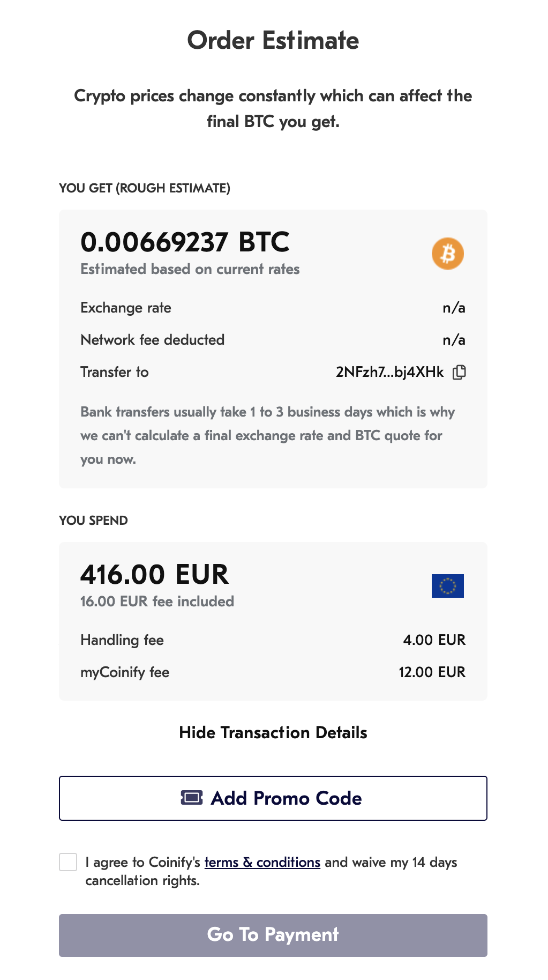Click the 16.00 EUR fee included text

click(157, 602)
